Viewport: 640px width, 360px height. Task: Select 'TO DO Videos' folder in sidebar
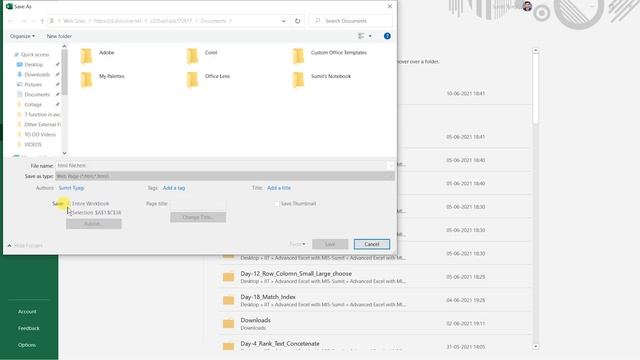[36, 134]
